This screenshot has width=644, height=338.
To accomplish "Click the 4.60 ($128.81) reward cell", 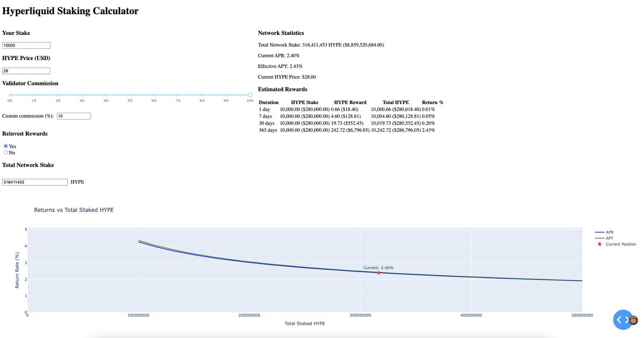I will pyautogui.click(x=346, y=116).
